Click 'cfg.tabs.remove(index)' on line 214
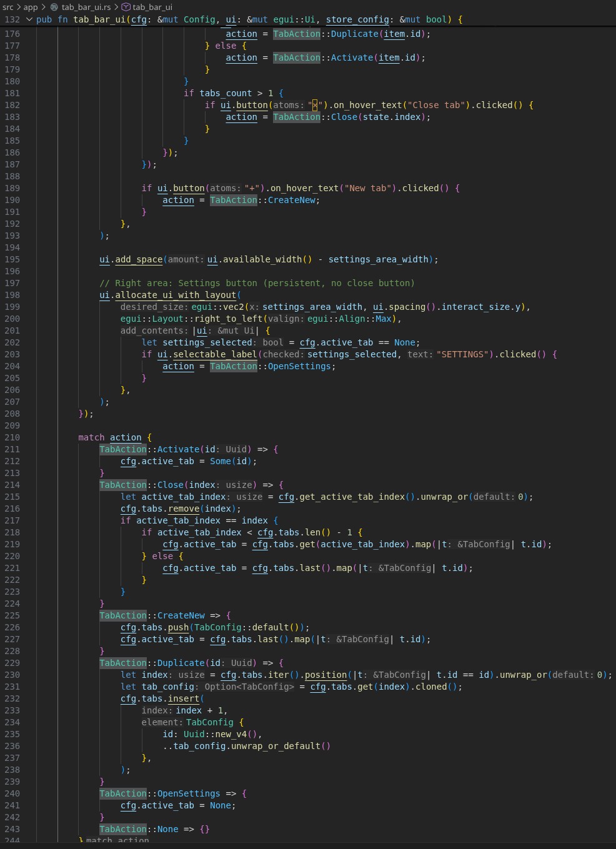The image size is (616, 849). click(181, 509)
